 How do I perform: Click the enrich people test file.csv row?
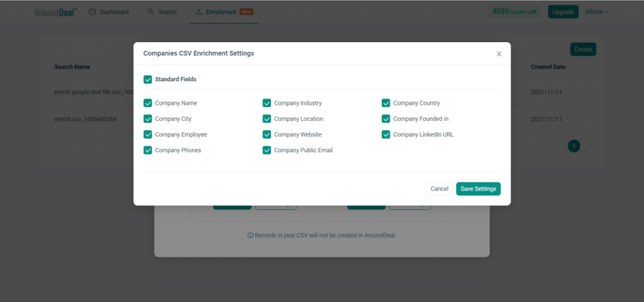(94, 92)
